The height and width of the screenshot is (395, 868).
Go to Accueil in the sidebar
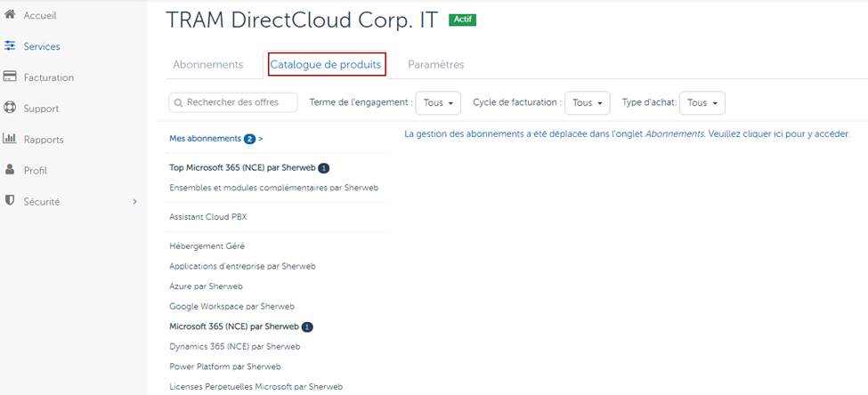pyautogui.click(x=40, y=15)
